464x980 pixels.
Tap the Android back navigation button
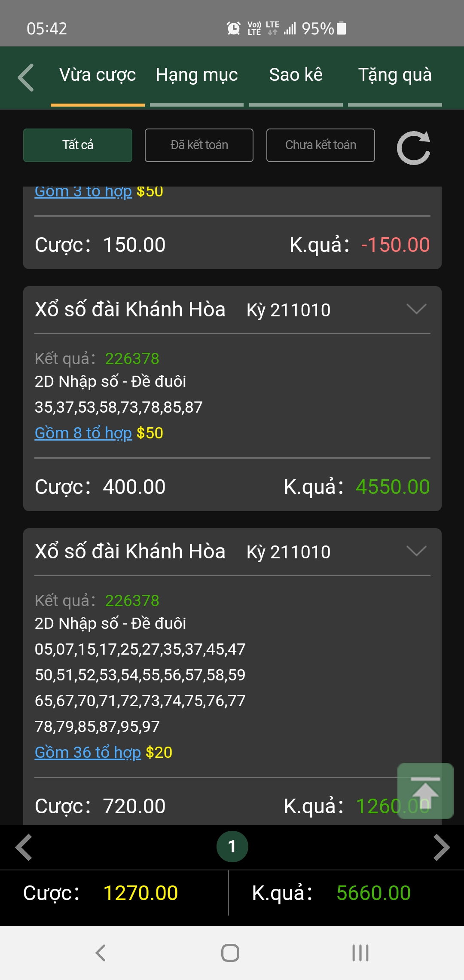pyautogui.click(x=101, y=952)
